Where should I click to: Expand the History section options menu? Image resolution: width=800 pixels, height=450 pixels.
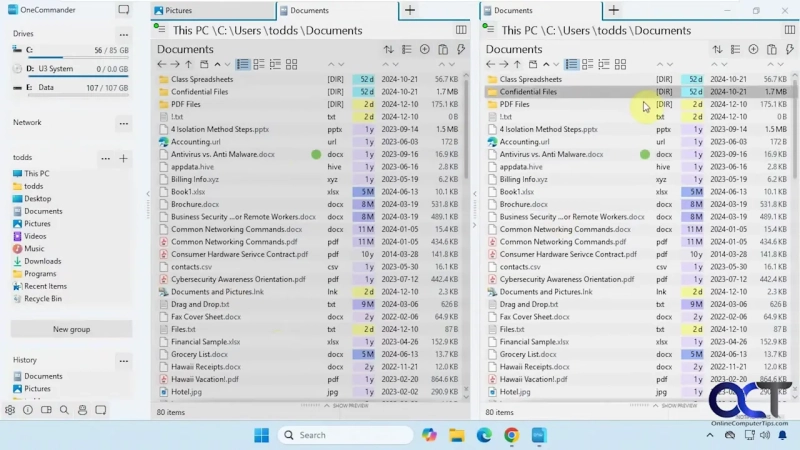pyautogui.click(x=124, y=360)
